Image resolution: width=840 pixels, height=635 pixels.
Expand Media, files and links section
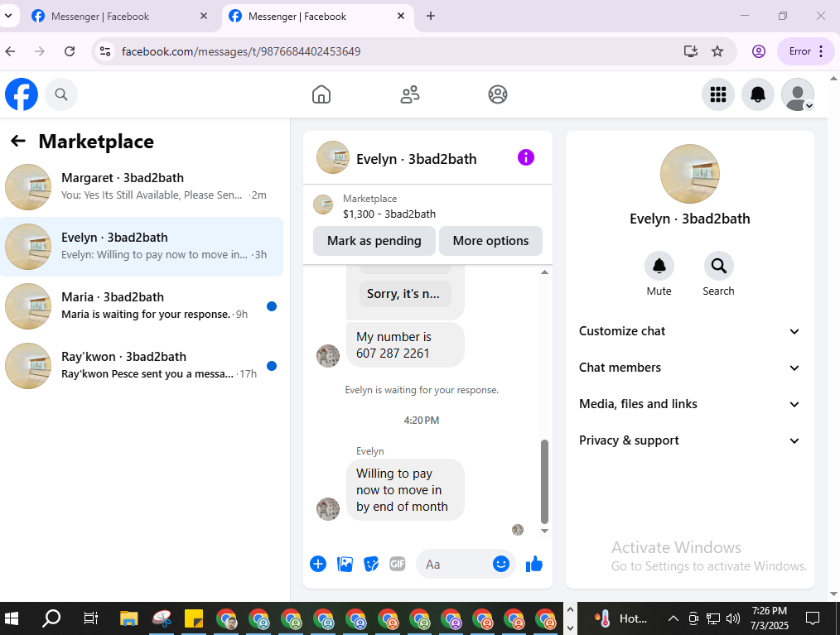click(689, 404)
